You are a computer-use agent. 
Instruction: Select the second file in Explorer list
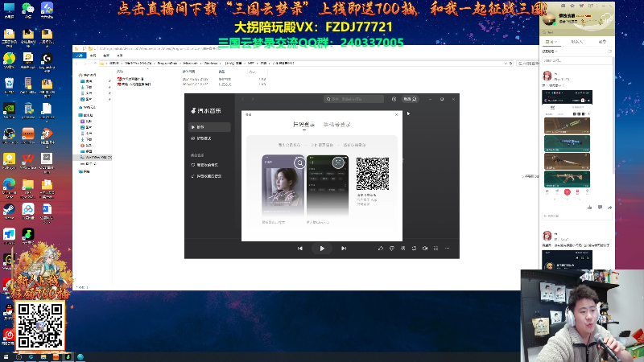tap(134, 84)
